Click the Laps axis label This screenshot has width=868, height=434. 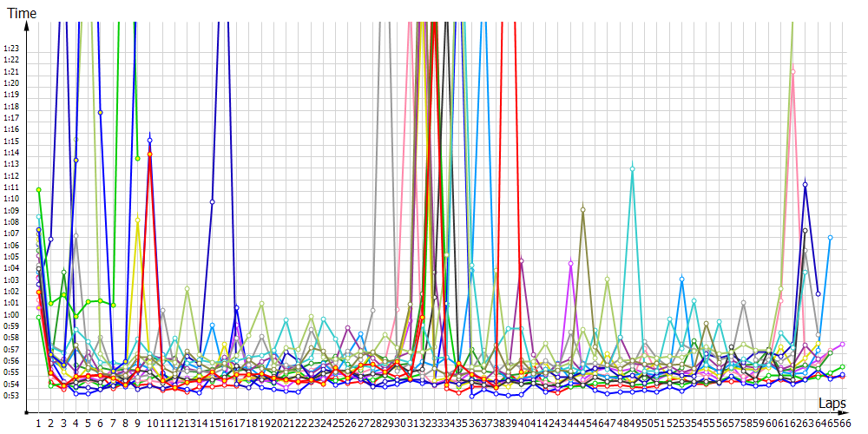point(832,404)
